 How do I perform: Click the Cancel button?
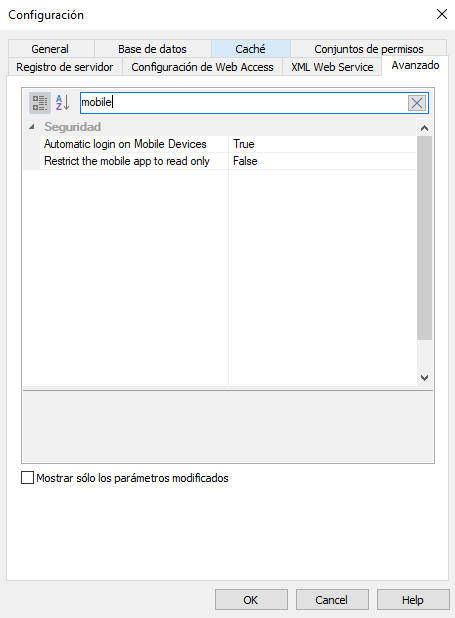[332, 599]
